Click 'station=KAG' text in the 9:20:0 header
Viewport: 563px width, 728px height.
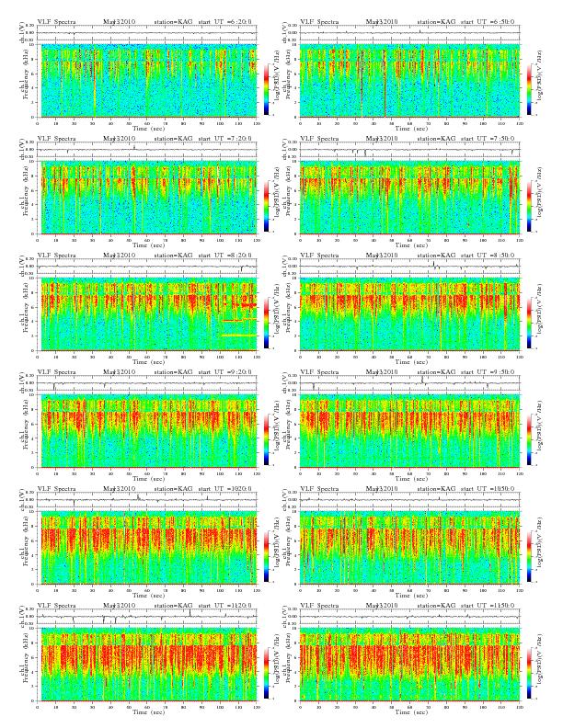(x=173, y=372)
